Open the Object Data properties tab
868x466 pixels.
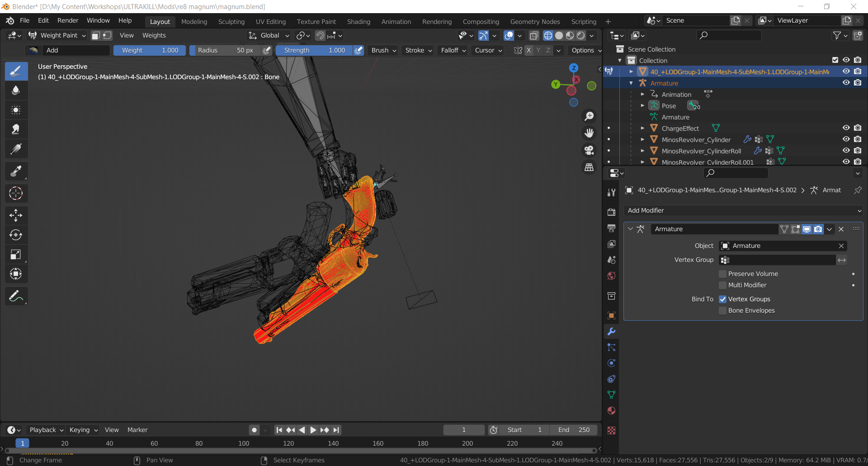pyautogui.click(x=611, y=395)
